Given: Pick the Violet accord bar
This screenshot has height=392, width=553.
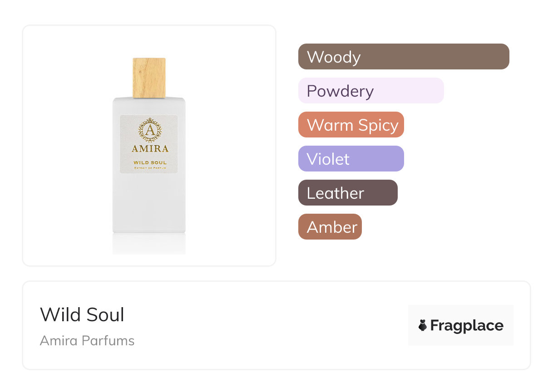Looking at the screenshot, I should 351,159.
